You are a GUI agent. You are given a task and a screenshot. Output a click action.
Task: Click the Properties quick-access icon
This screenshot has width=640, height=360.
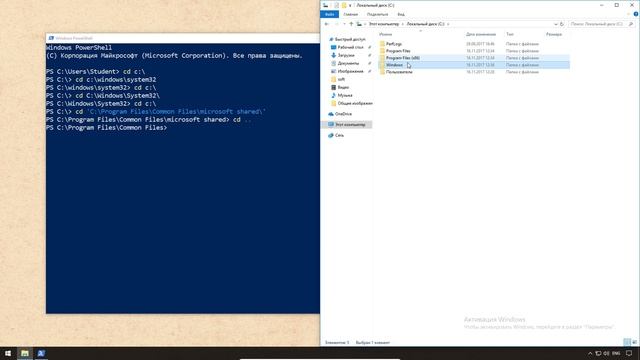click(336, 5)
